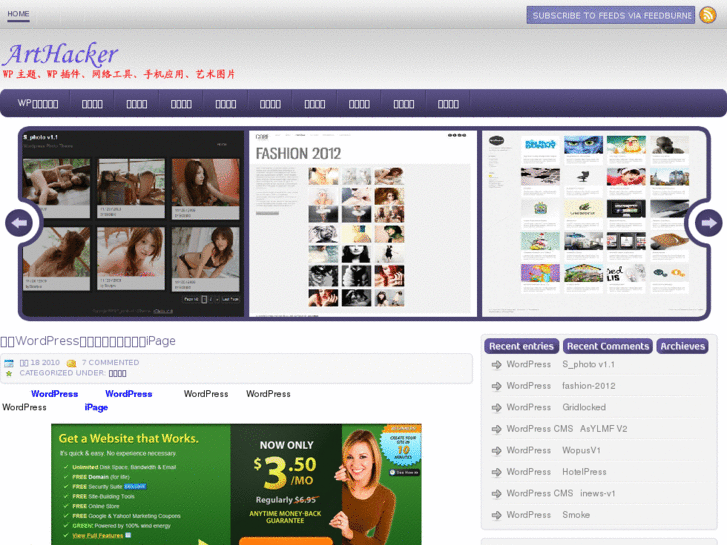Viewport: 727px width, 545px height.
Task: Click the calendar icon in post meta
Action: point(9,363)
